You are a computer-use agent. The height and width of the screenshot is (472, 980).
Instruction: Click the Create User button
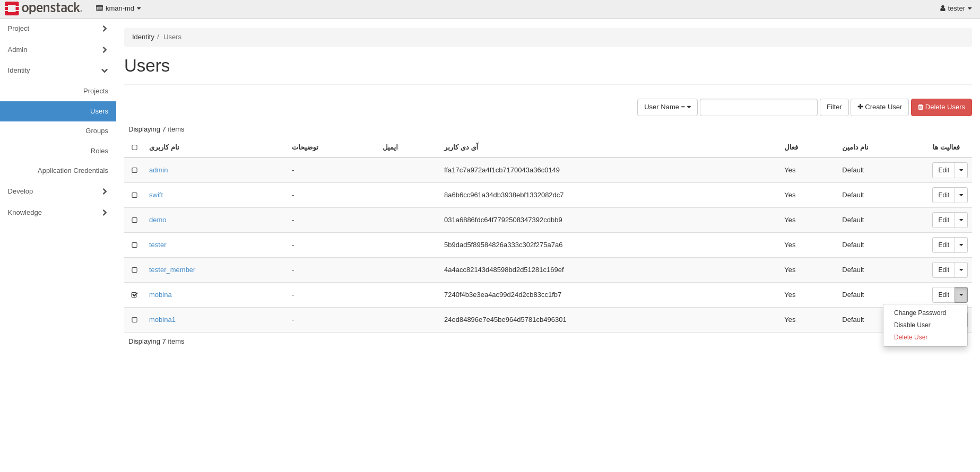click(879, 107)
